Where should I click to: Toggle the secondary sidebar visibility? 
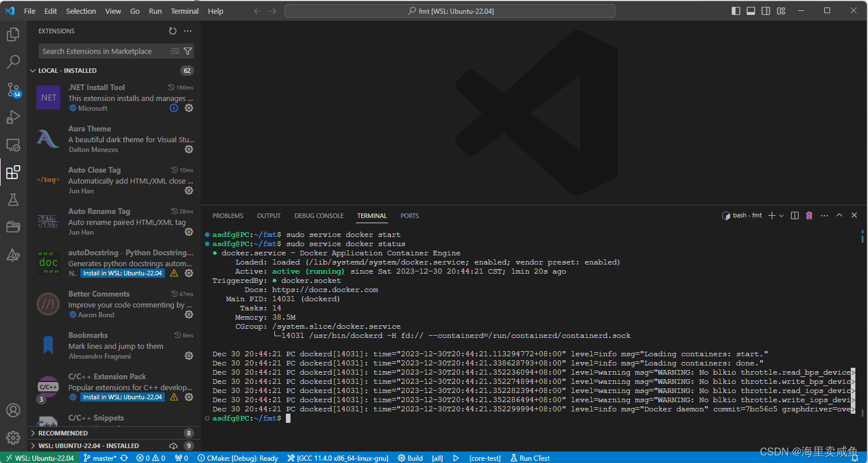765,10
